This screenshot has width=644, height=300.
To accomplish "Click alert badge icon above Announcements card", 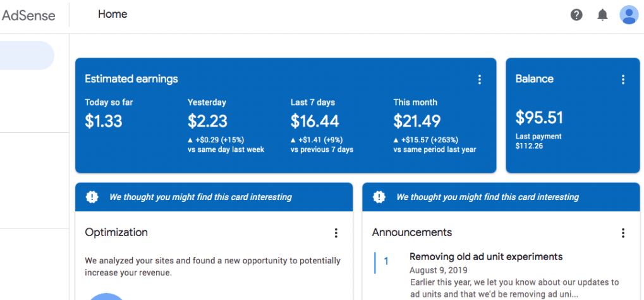I will [379, 197].
